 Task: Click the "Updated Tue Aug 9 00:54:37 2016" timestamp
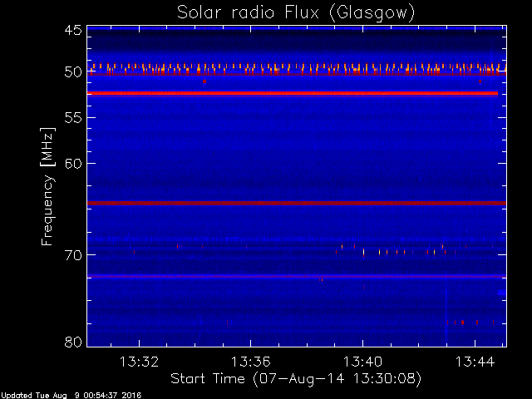pyautogui.click(x=71, y=396)
